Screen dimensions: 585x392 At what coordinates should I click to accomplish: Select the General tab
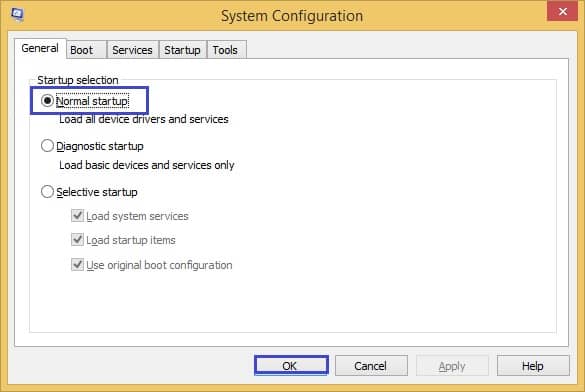click(x=40, y=48)
